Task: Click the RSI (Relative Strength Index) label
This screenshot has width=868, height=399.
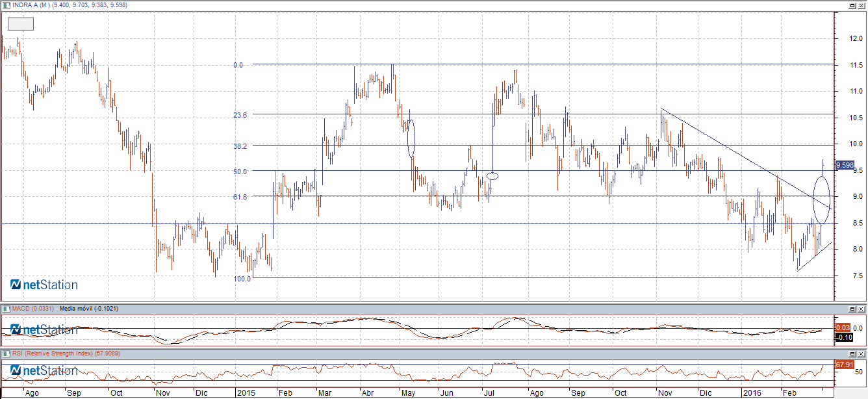Action: coord(55,354)
